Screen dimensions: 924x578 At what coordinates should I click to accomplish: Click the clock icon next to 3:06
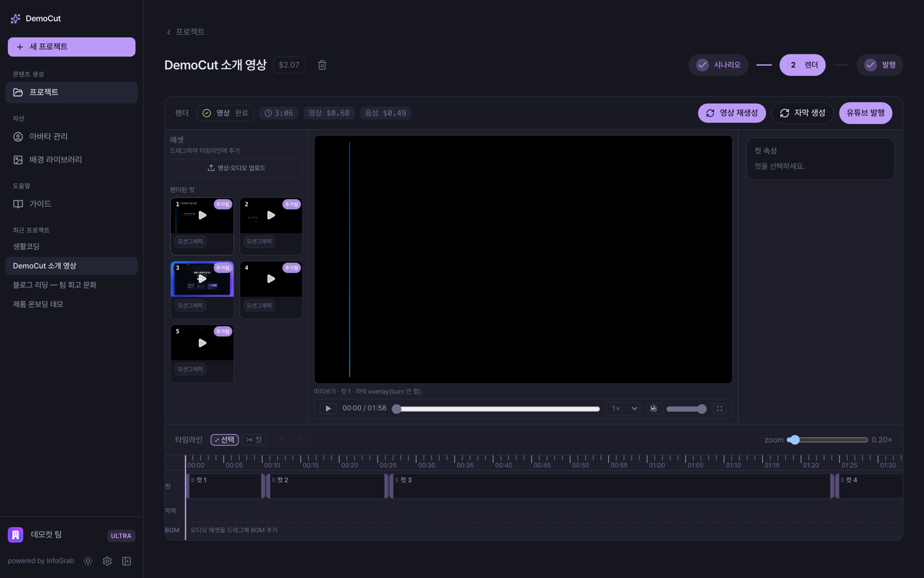pos(268,113)
